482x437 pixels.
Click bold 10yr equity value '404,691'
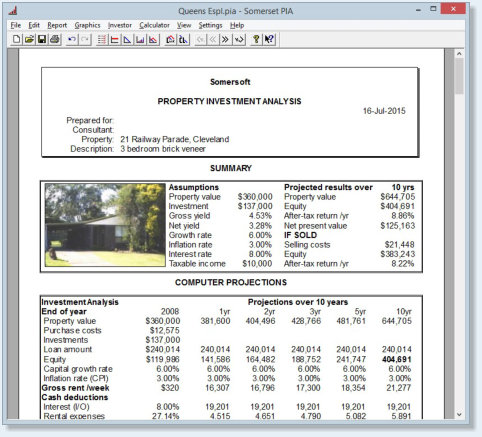click(x=397, y=359)
